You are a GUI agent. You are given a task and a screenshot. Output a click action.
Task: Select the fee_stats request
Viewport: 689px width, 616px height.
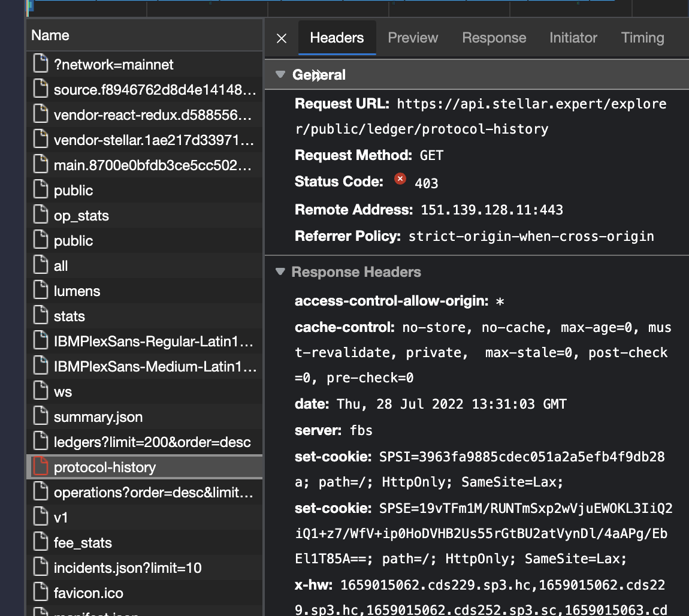tap(144, 543)
